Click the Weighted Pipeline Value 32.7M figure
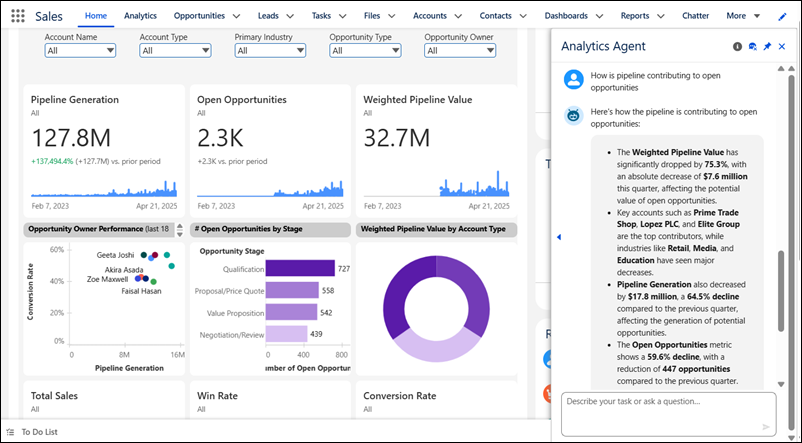Screen dimensions: 802x443 [x=396, y=138]
